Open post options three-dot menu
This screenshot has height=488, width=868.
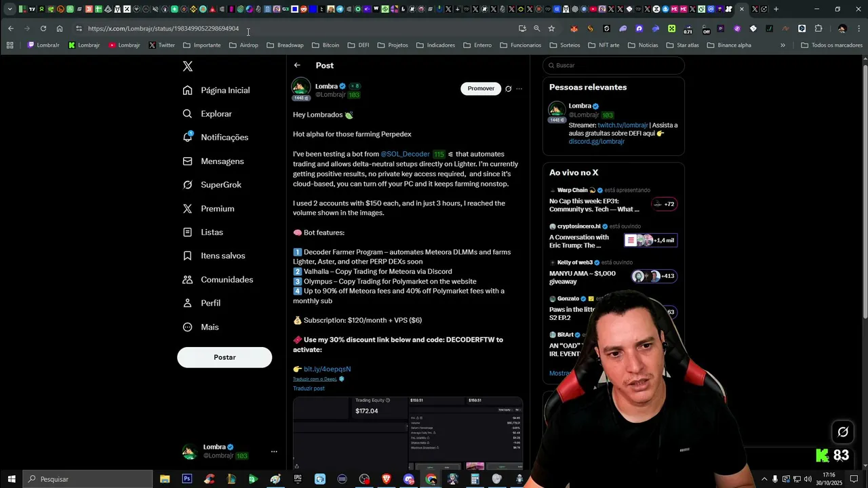(x=519, y=89)
